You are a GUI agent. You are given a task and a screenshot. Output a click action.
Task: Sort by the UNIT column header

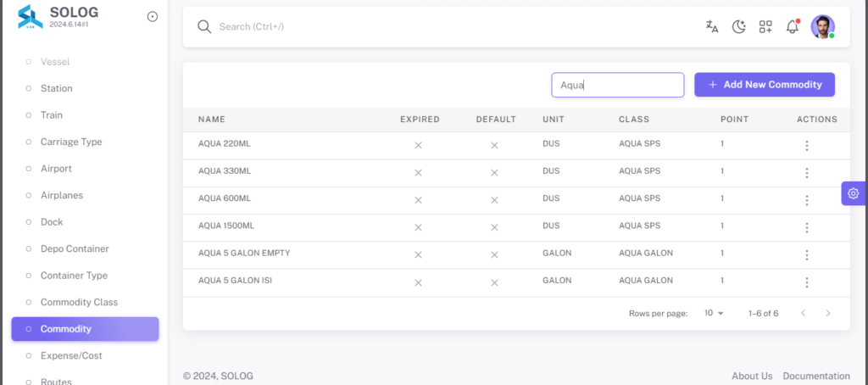pos(554,119)
